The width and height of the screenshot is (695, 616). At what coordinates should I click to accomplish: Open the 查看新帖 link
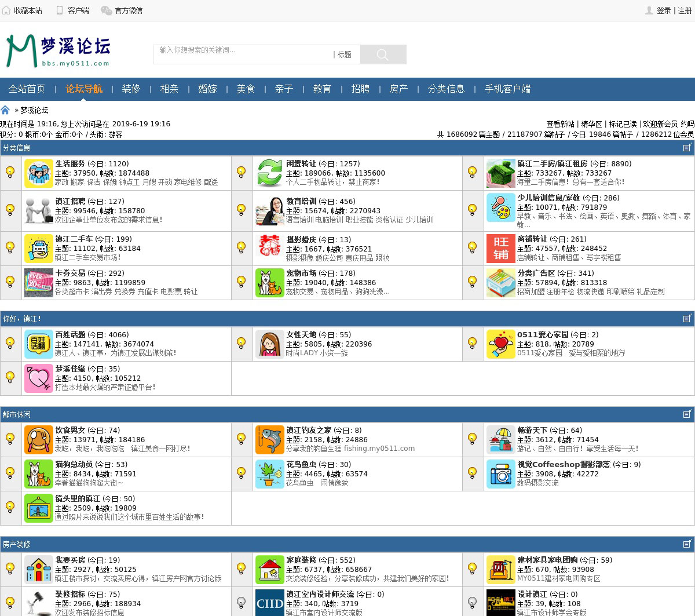(560, 124)
